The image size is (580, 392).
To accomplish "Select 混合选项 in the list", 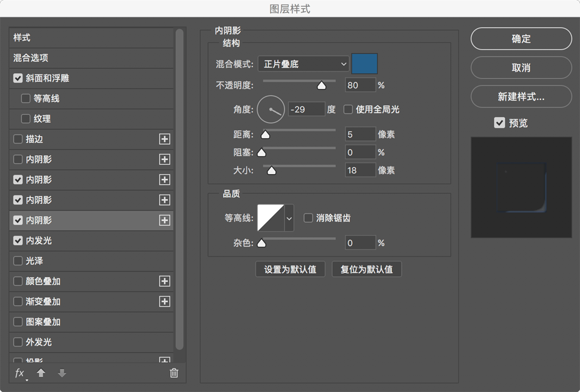I will (91, 58).
